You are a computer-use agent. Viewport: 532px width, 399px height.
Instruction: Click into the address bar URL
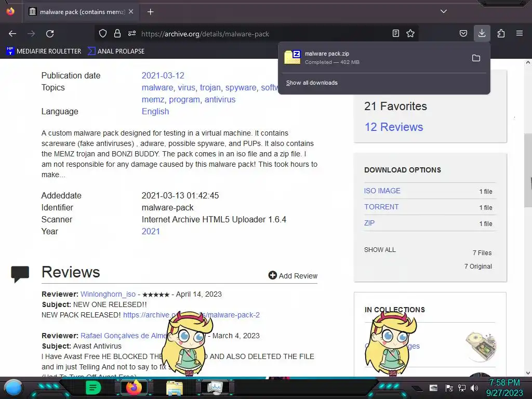point(205,34)
